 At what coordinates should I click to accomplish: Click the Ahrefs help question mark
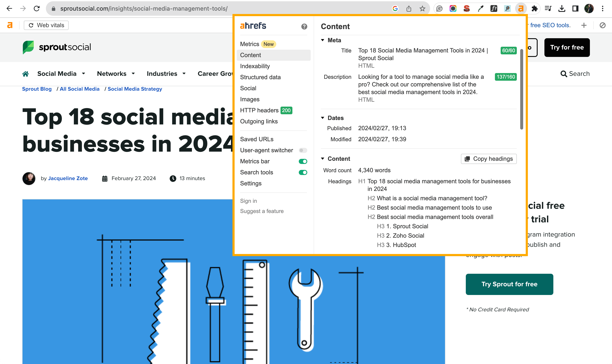click(304, 27)
